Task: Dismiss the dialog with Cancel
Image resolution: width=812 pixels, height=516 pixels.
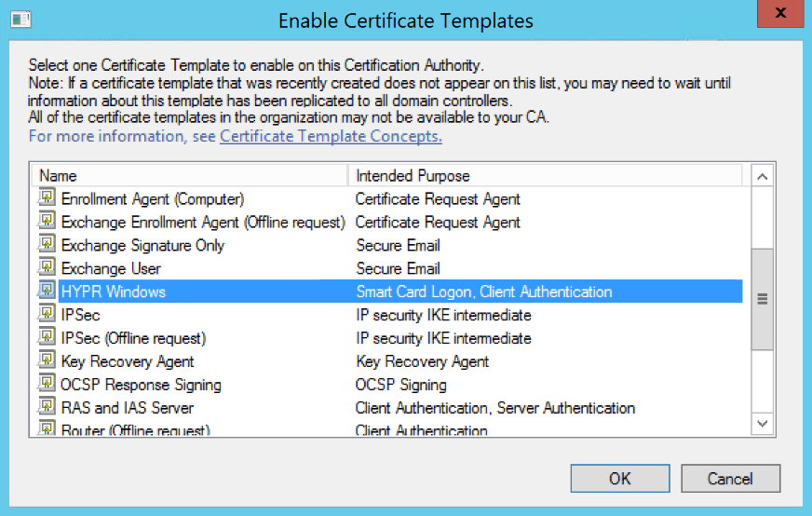Action: pyautogui.click(x=730, y=478)
